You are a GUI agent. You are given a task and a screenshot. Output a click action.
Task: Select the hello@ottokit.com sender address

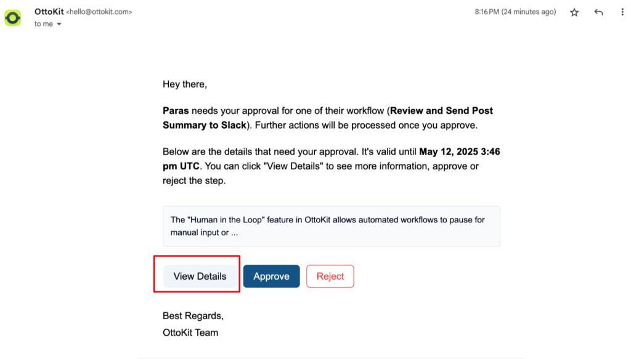pos(99,12)
